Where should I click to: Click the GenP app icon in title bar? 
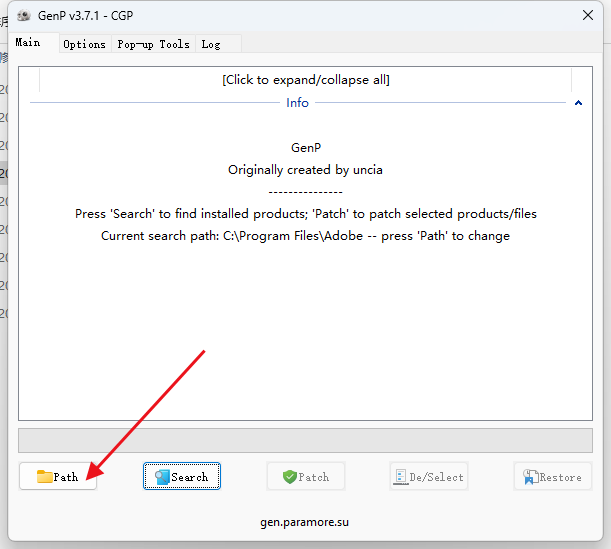pyautogui.click(x=24, y=16)
